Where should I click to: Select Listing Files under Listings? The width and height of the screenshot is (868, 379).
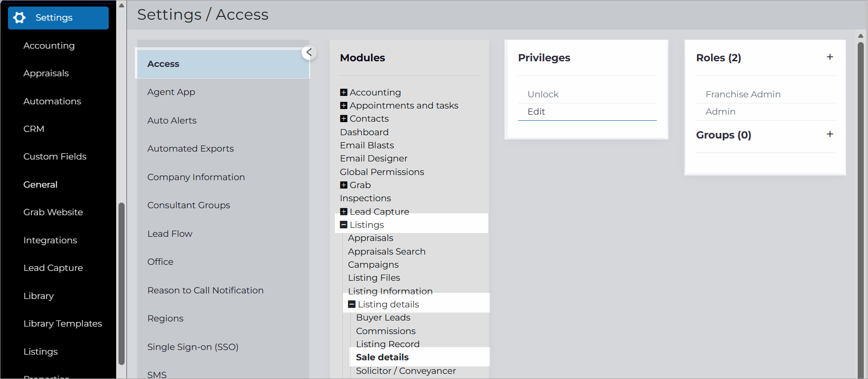coord(374,278)
